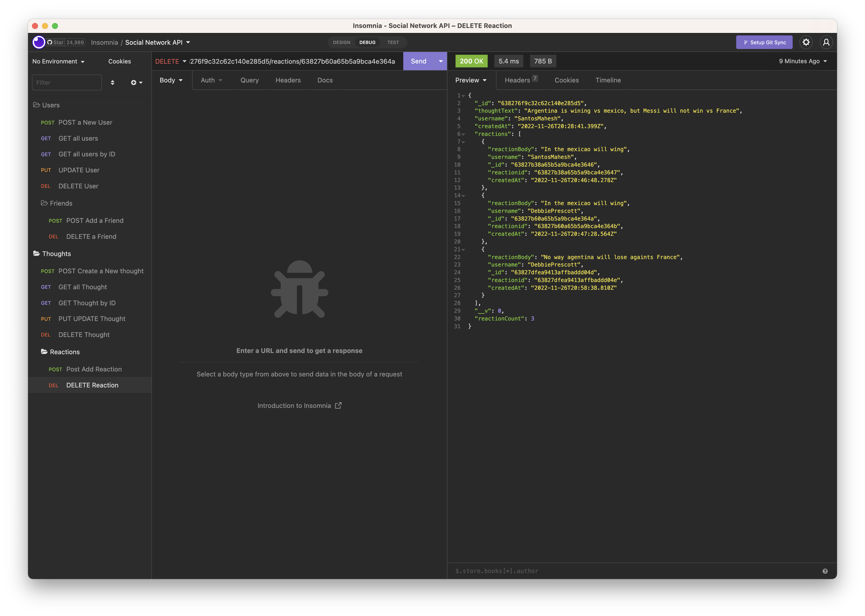Open the response Headers tab

point(518,80)
